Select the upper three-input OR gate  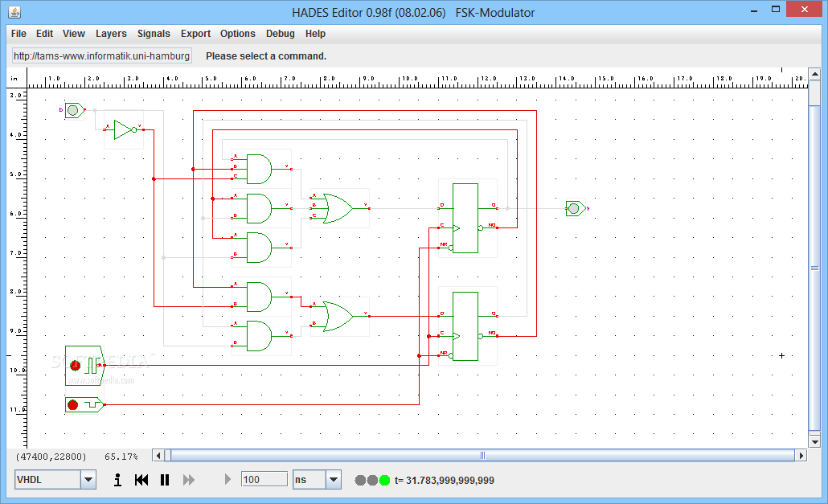338,208
